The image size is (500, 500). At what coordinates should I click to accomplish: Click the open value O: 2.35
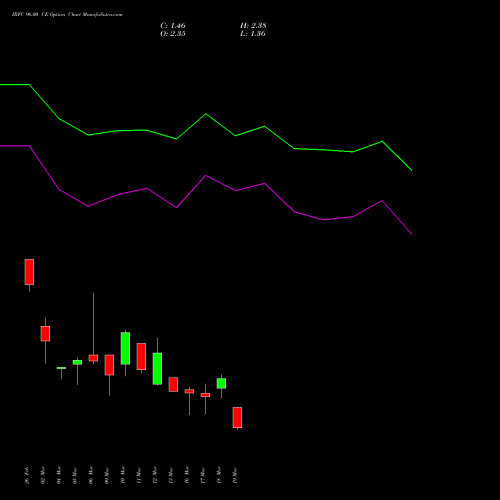173,34
